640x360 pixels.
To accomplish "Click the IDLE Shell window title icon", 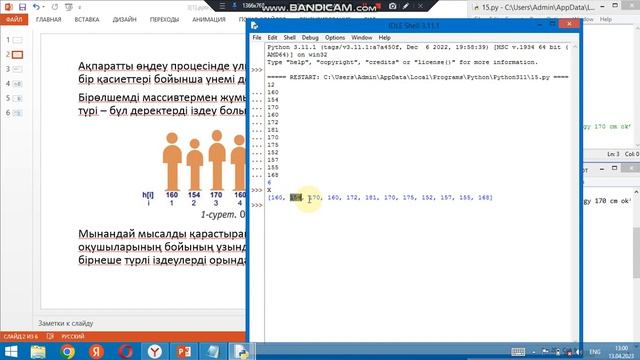I will pyautogui.click(x=255, y=26).
